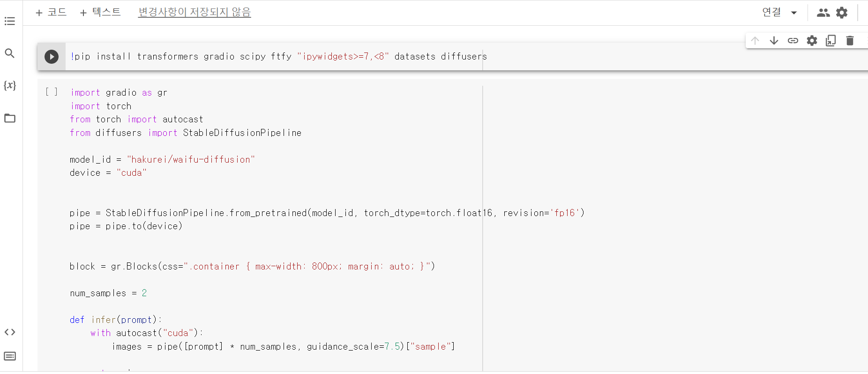Open the search and replace panel
The image size is (868, 374).
pos(10,53)
